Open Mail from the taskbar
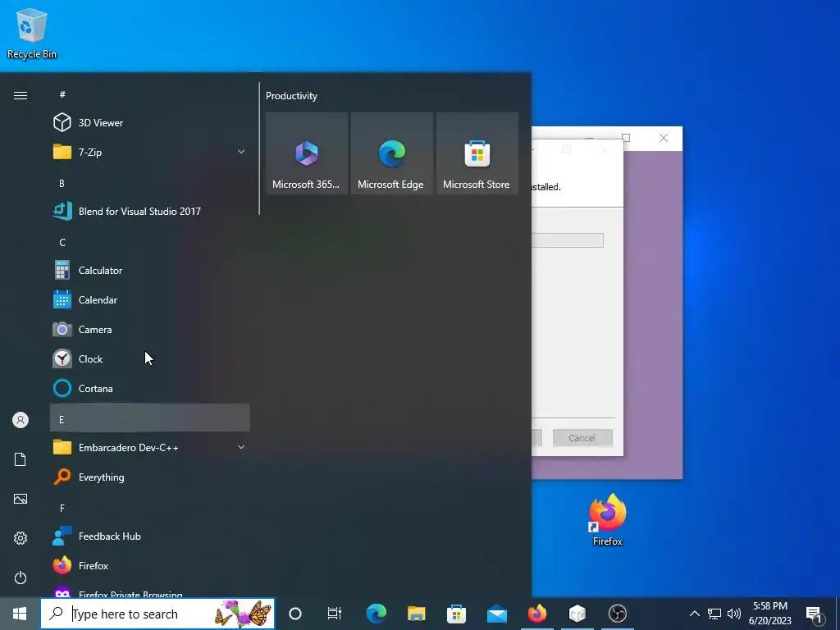Screen dimensions: 840x630 pos(496,614)
